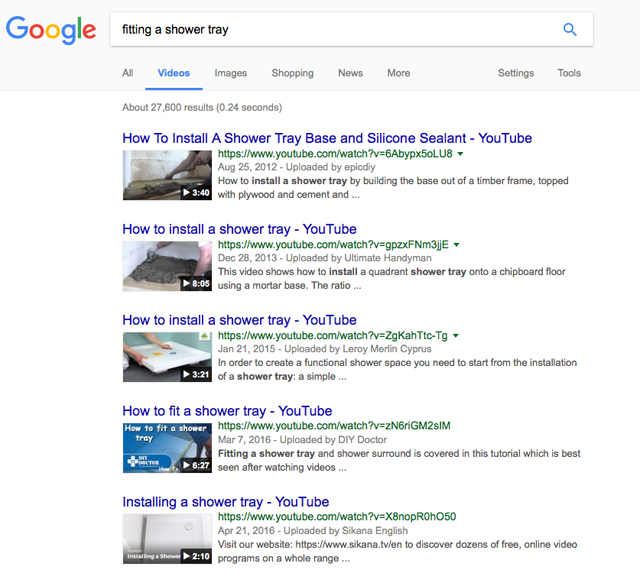Open the Ultimate Handyman 'How to install a shower tray' link
Image resolution: width=640 pixels, height=586 pixels.
(x=240, y=229)
